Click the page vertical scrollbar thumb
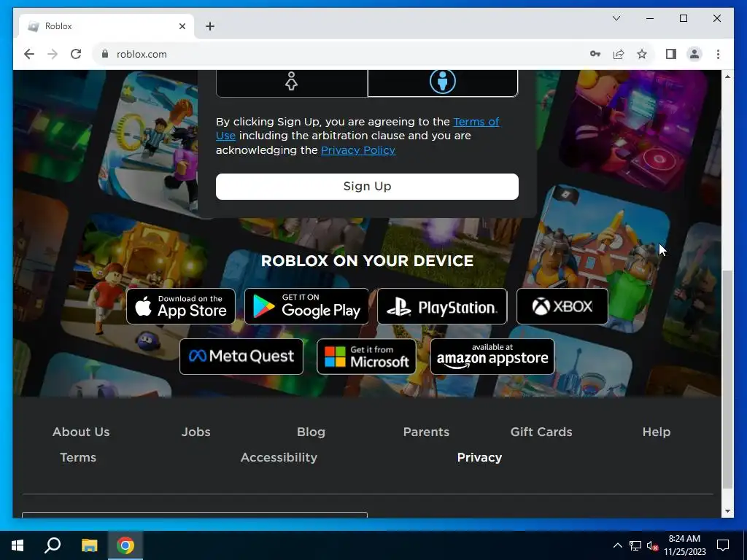This screenshot has height=560, width=747. [x=727, y=379]
